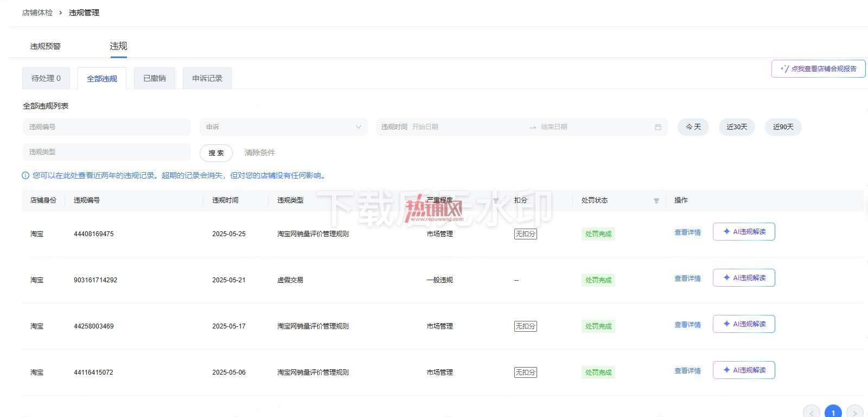Open the 申诉 dropdown selector
The height and width of the screenshot is (417, 868).
coord(284,127)
